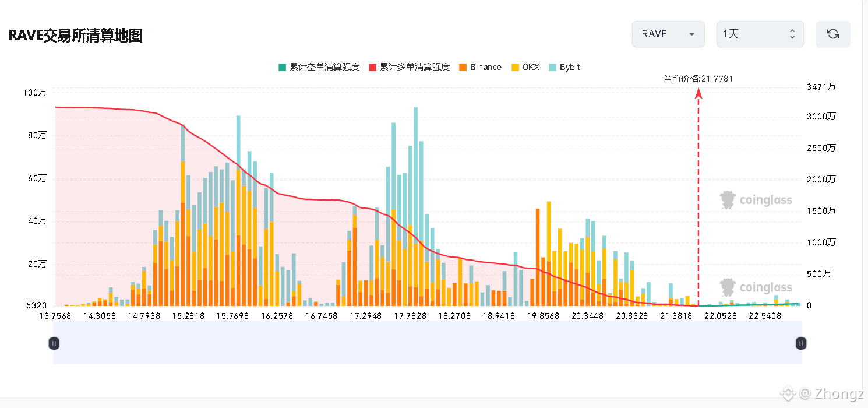Click the x-axis label 17.7828
868x408 pixels.
(x=410, y=316)
